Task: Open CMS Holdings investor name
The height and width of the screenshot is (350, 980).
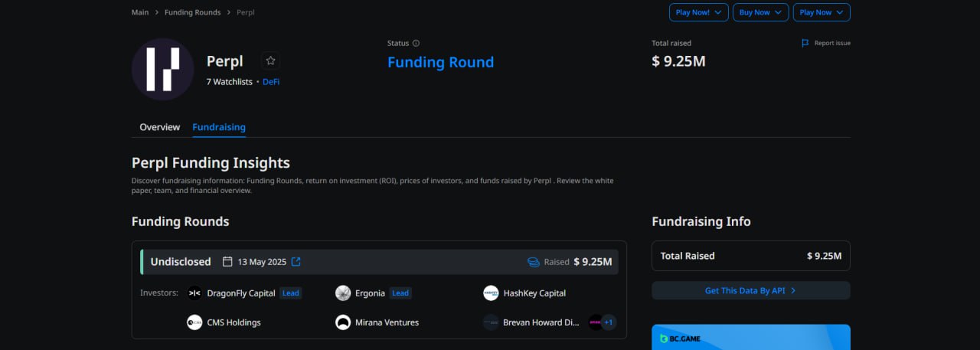Action: 234,322
